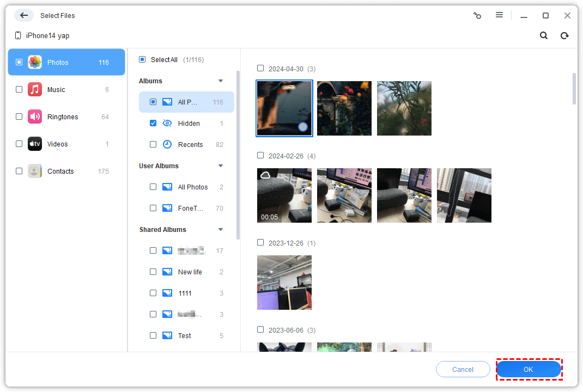The height and width of the screenshot is (392, 583).
Task: Collapse the User Albums section arrow
Action: click(x=221, y=166)
